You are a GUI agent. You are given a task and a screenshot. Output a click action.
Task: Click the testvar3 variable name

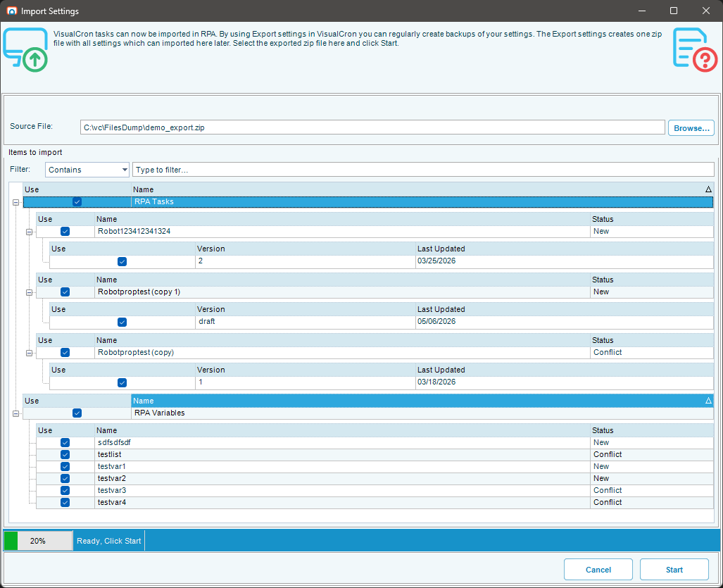pyautogui.click(x=112, y=490)
